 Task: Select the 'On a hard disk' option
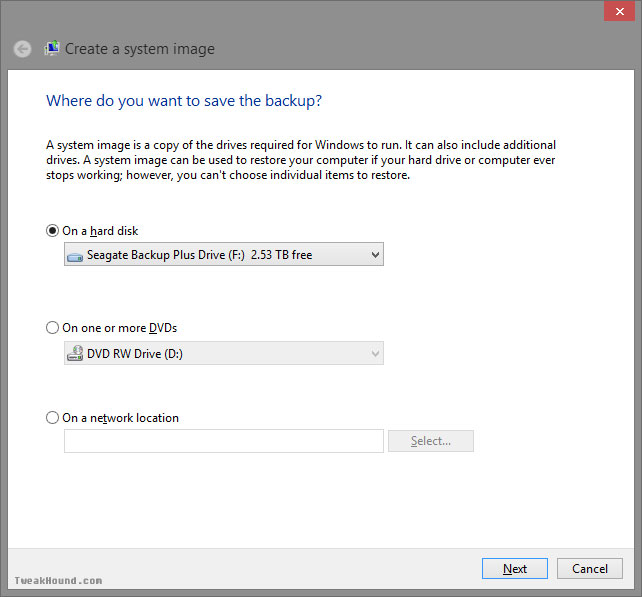[x=52, y=231]
